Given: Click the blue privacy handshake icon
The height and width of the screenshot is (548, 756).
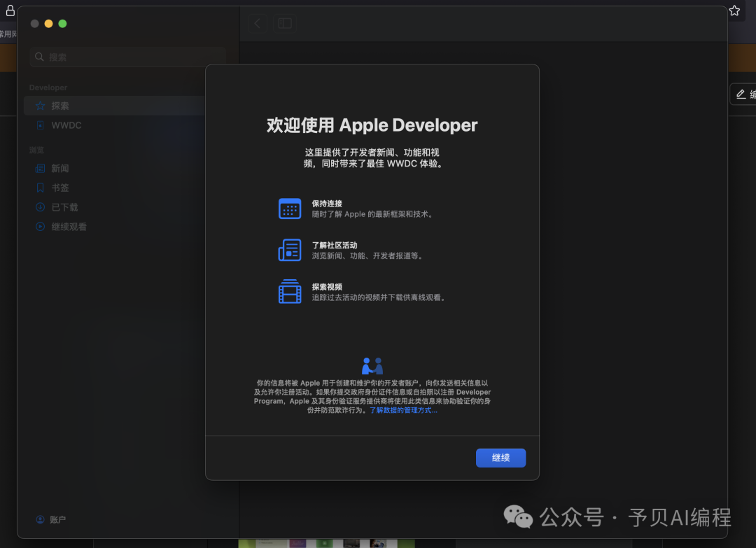Looking at the screenshot, I should [372, 366].
